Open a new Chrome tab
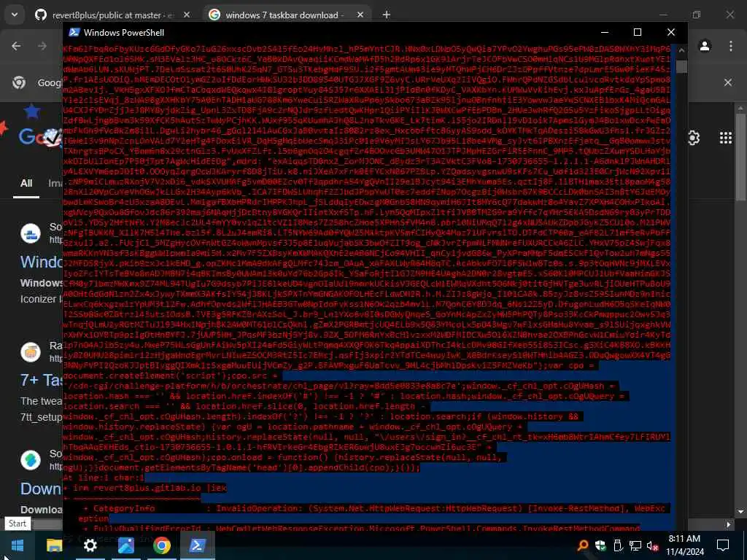This screenshot has height=560, width=747. 387,15
